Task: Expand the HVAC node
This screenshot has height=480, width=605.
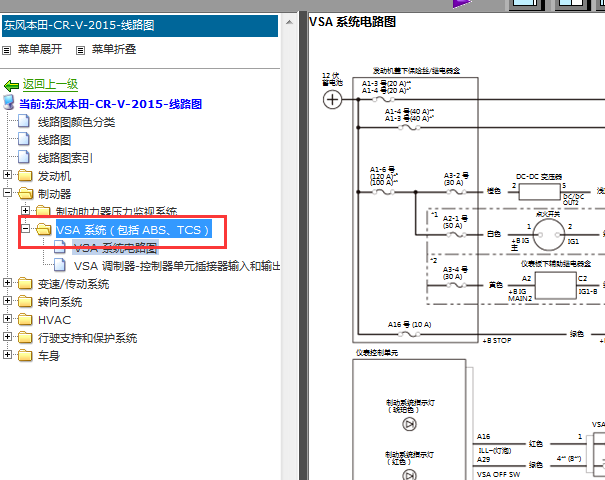Action: (7, 319)
